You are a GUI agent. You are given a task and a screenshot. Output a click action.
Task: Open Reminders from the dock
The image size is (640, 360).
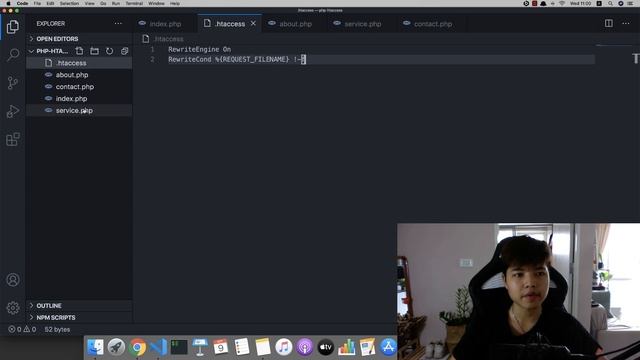[242, 347]
